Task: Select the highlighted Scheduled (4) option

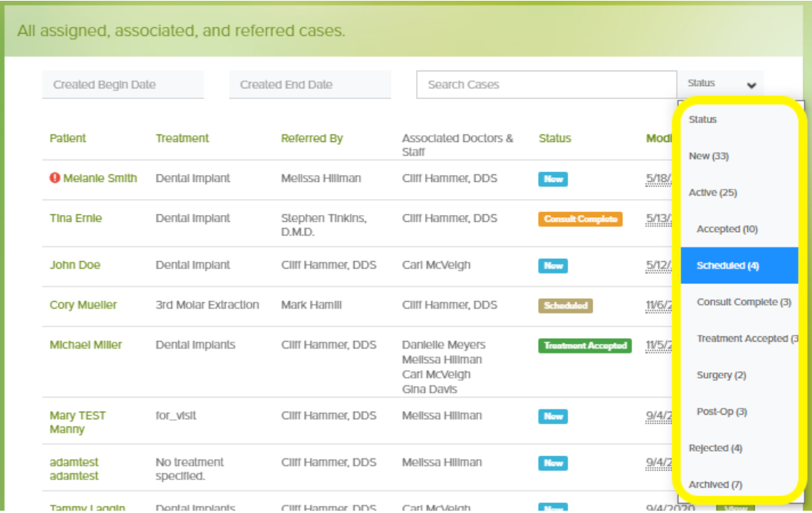Action: pyautogui.click(x=728, y=266)
